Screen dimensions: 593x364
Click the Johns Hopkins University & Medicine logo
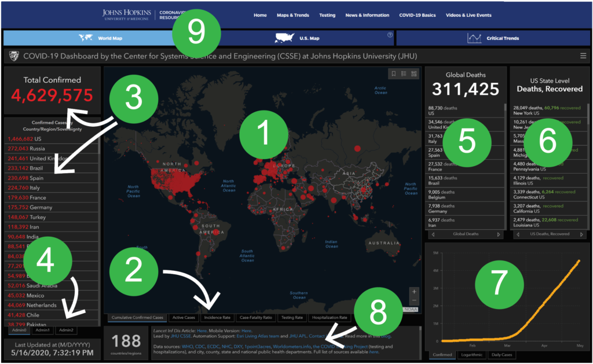point(127,15)
